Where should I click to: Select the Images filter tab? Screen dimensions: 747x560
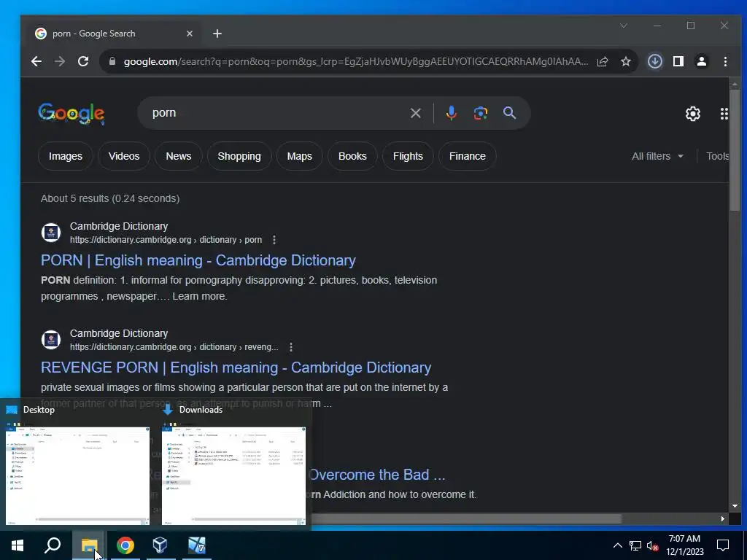click(65, 156)
